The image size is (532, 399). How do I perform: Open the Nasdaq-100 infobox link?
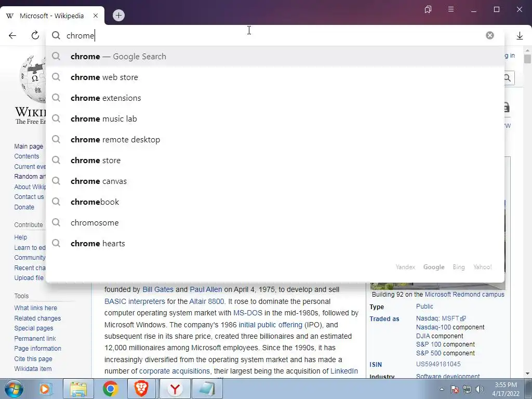coord(434,327)
